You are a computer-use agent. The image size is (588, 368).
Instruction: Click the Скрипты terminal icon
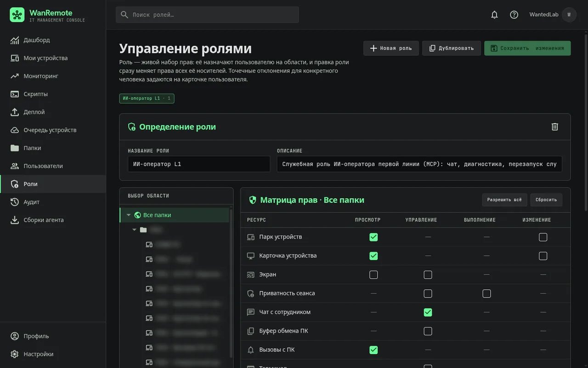point(15,94)
